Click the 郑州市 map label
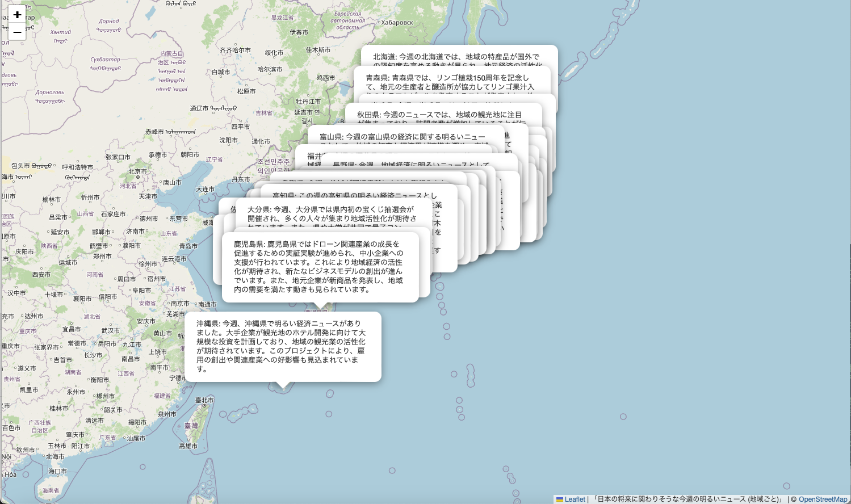Image resolution: width=851 pixels, height=504 pixels. pyautogui.click(x=103, y=257)
